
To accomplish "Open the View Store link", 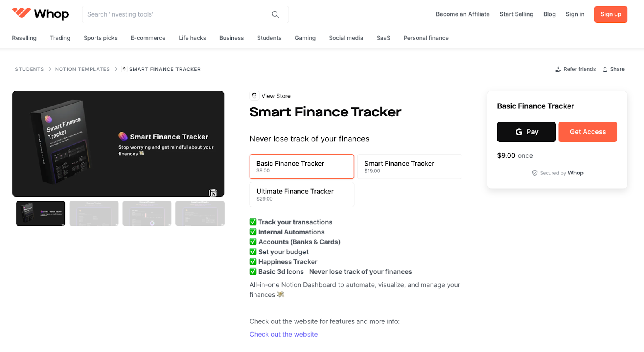I will point(276,96).
